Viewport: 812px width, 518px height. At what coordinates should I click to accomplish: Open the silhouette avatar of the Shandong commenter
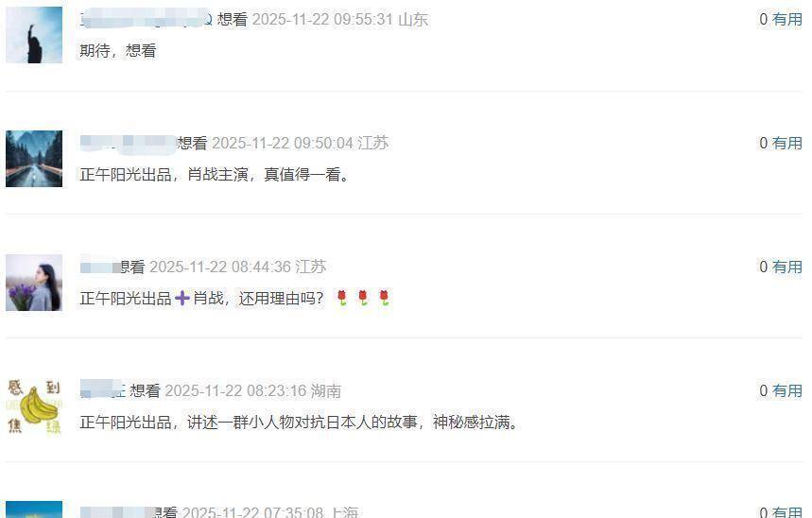pyautogui.click(x=34, y=35)
